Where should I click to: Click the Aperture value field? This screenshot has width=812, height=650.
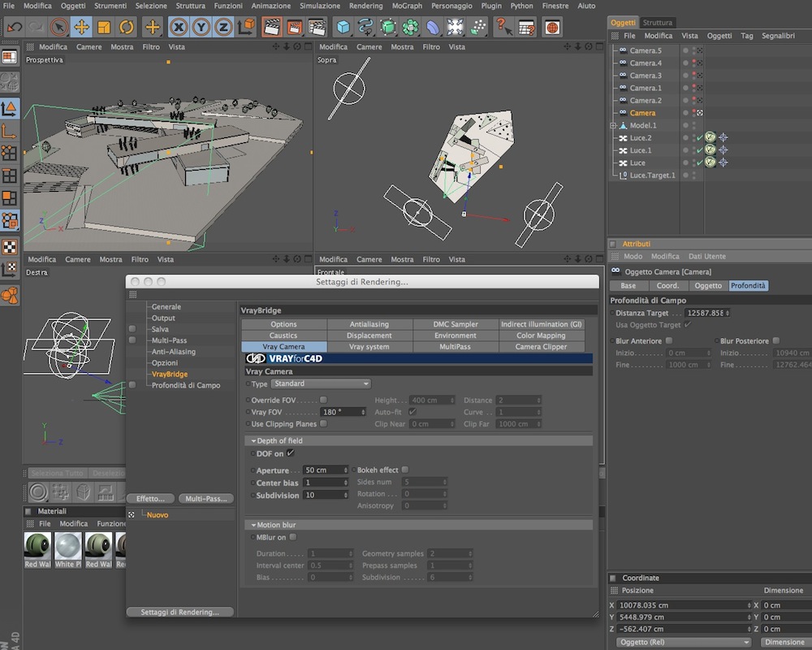tap(326, 470)
